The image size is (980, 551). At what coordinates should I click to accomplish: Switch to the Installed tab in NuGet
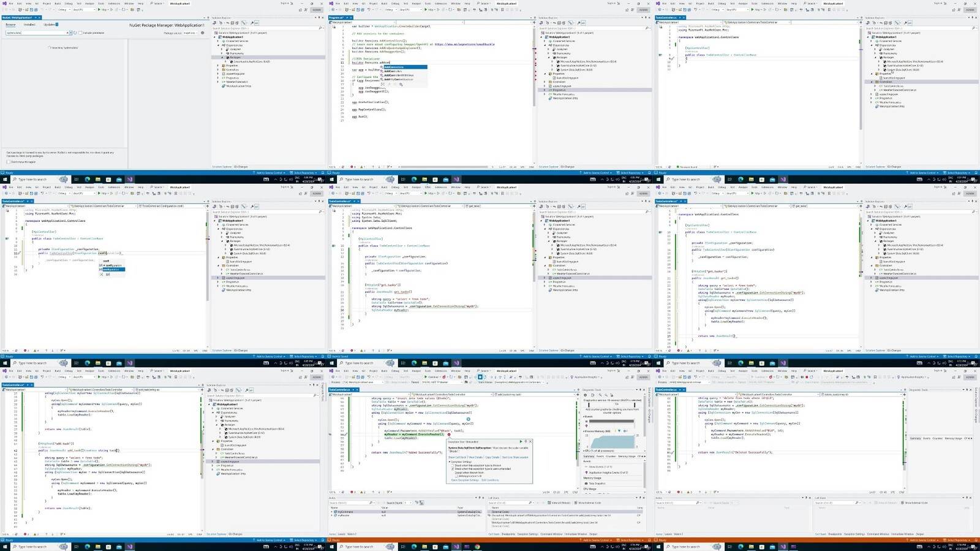pyautogui.click(x=29, y=25)
